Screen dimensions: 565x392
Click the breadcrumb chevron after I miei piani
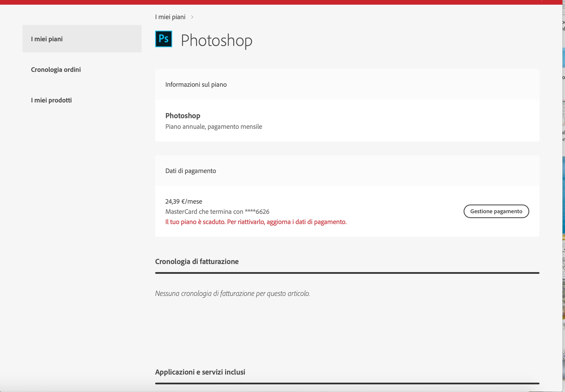pyautogui.click(x=192, y=17)
